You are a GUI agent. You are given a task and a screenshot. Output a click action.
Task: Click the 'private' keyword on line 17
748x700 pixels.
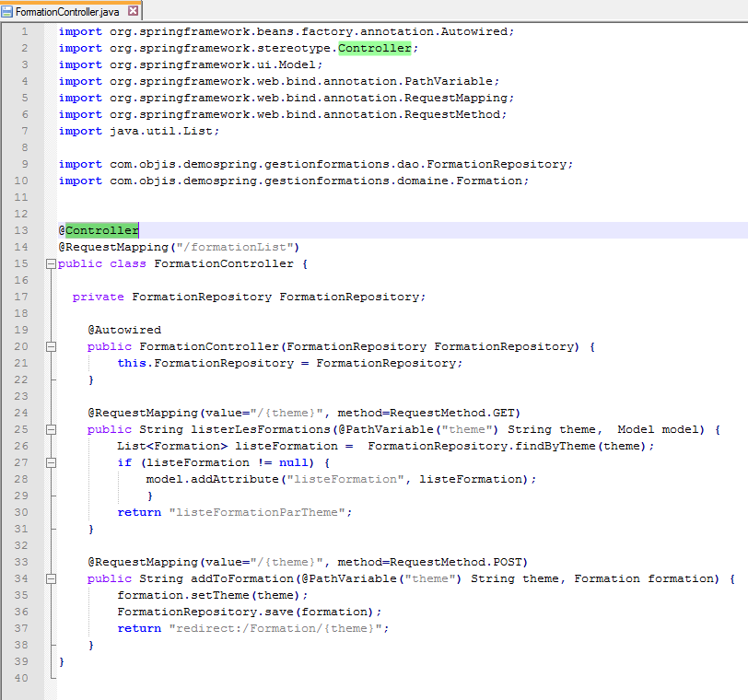coord(98,297)
